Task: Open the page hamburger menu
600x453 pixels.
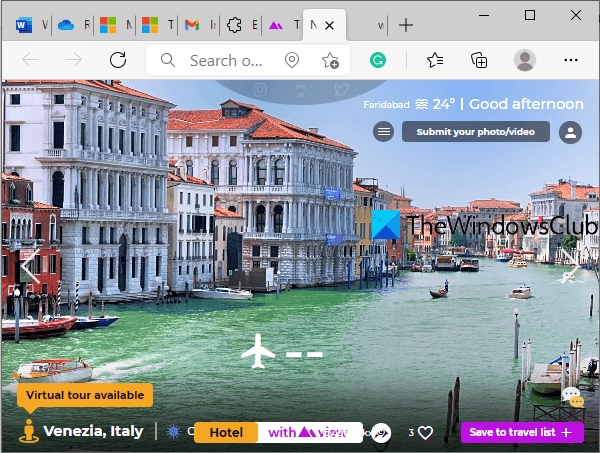Action: [384, 132]
